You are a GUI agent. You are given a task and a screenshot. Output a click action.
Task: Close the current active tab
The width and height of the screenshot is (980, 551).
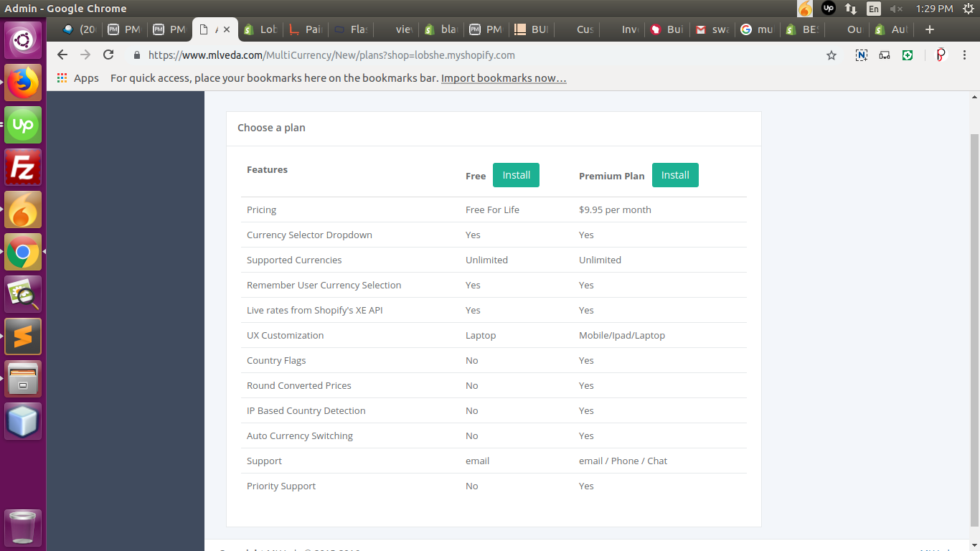[227, 29]
